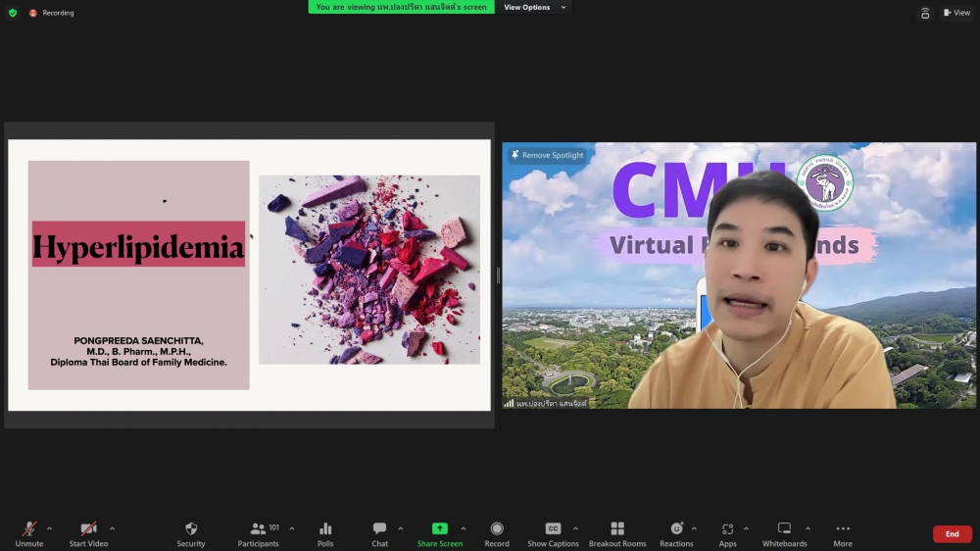980x551 pixels.
Task: Open the Apps icon
Action: [x=727, y=529]
